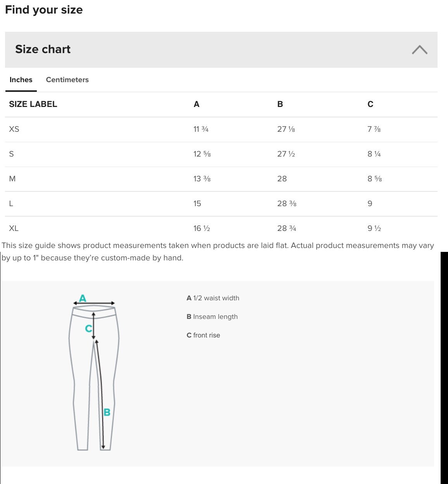This screenshot has height=484, width=448.
Task: Click the S row front rise 8 ¼
Action: [374, 154]
